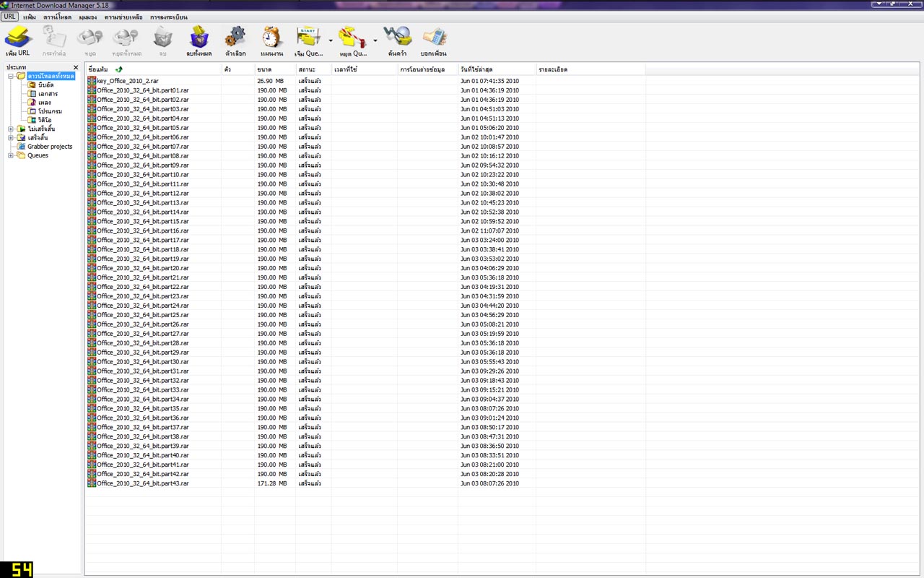Image resolution: width=924 pixels, height=578 pixels.
Task: Click the RAR icon beside key_Office_2010_2.rar
Action: [92, 81]
